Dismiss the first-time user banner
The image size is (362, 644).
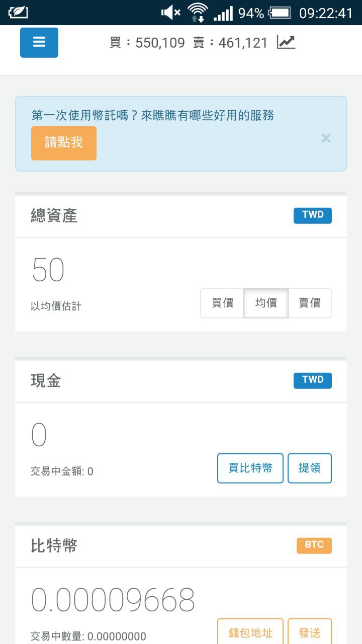click(x=326, y=138)
